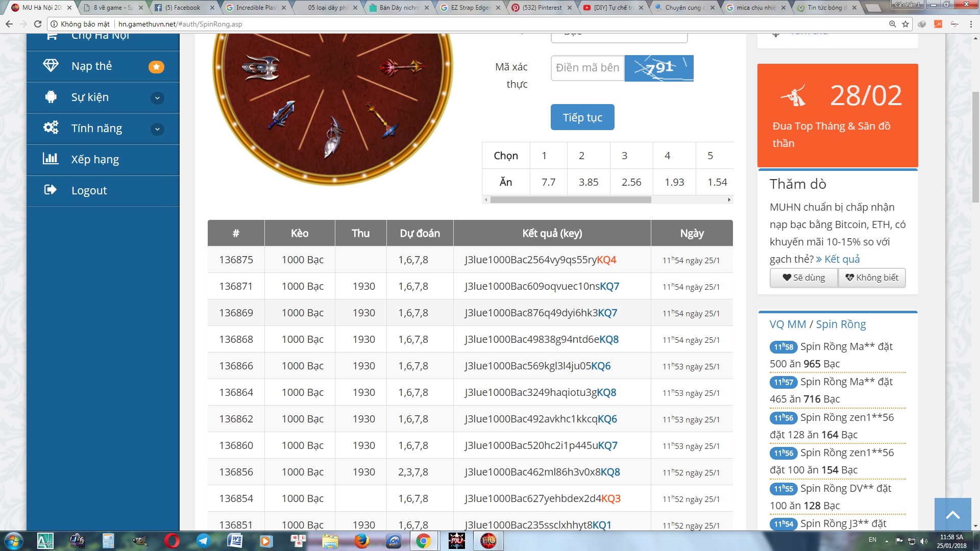The image size is (980, 551).
Task: Click the page vertical scrollbar
Action: pyautogui.click(x=975, y=147)
